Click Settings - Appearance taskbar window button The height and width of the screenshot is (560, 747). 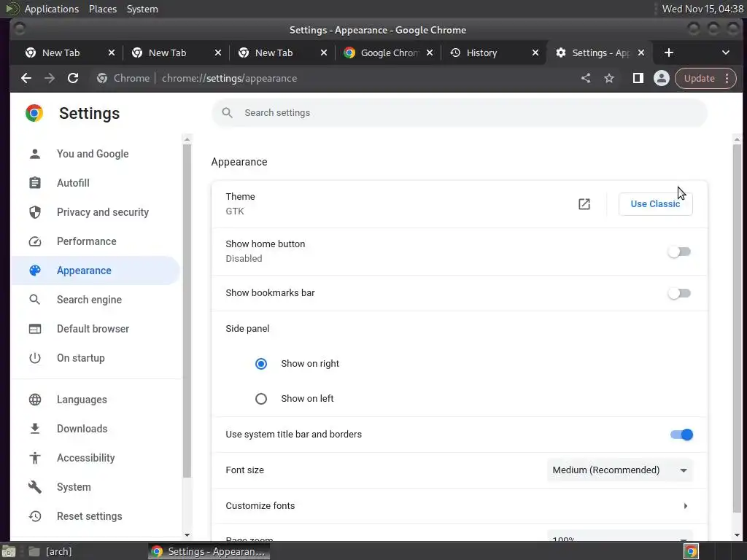pyautogui.click(x=209, y=551)
